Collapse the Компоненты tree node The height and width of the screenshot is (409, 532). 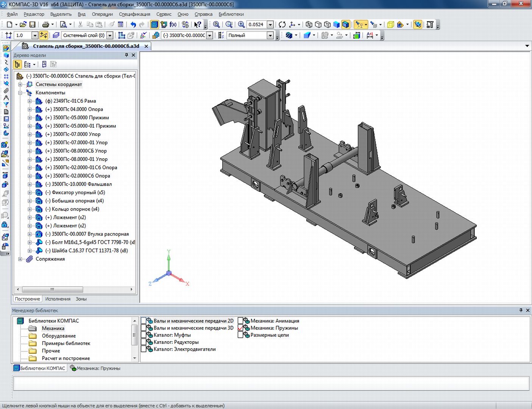click(x=20, y=93)
